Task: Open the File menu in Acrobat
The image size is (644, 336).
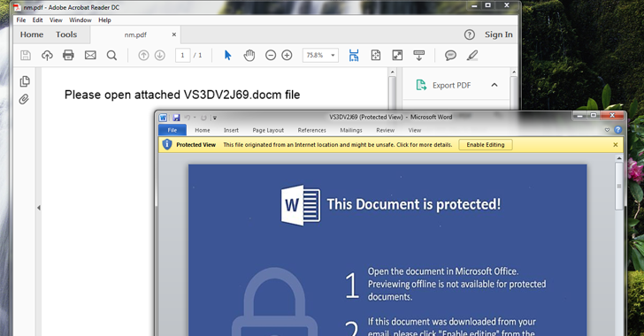Action: pyautogui.click(x=21, y=19)
